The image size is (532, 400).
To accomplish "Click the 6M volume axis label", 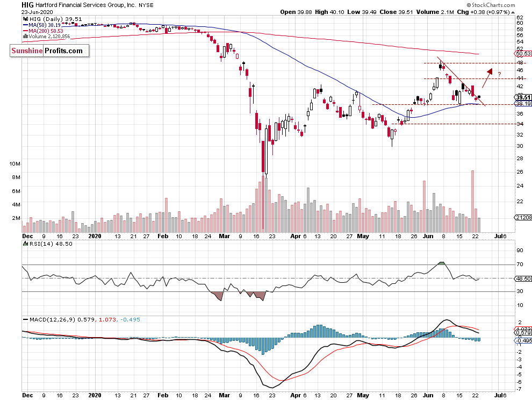I will point(16,191).
